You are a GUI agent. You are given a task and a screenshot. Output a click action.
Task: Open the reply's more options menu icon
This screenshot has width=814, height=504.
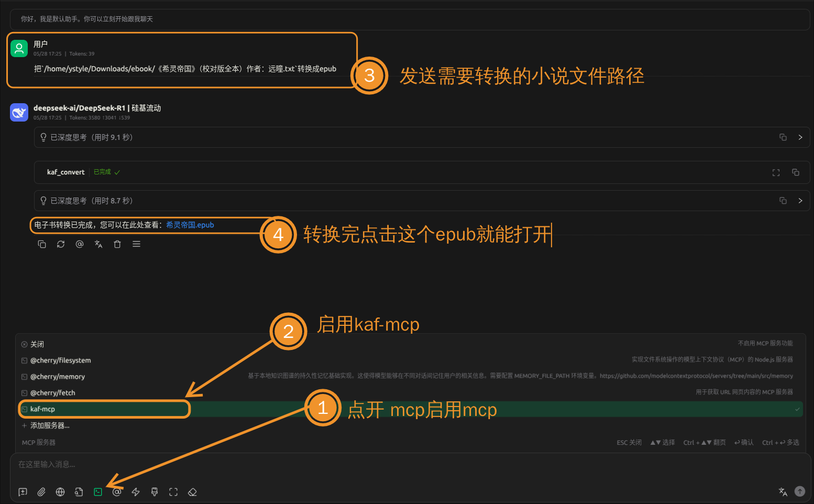(x=136, y=244)
